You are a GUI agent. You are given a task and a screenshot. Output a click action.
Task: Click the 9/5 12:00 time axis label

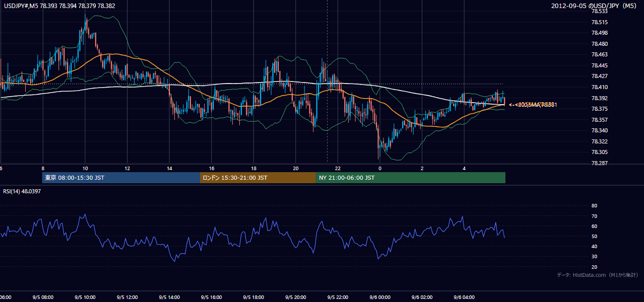coord(127,297)
